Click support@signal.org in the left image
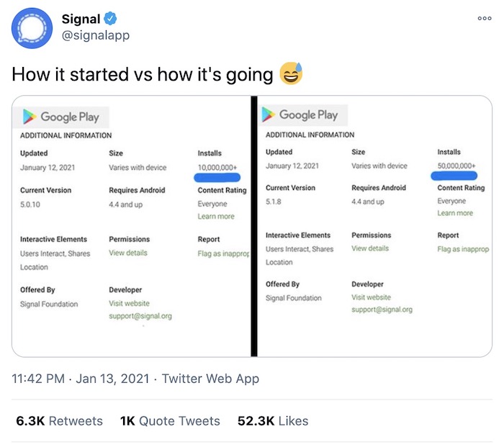The height and width of the screenshot is (447, 504). click(140, 316)
